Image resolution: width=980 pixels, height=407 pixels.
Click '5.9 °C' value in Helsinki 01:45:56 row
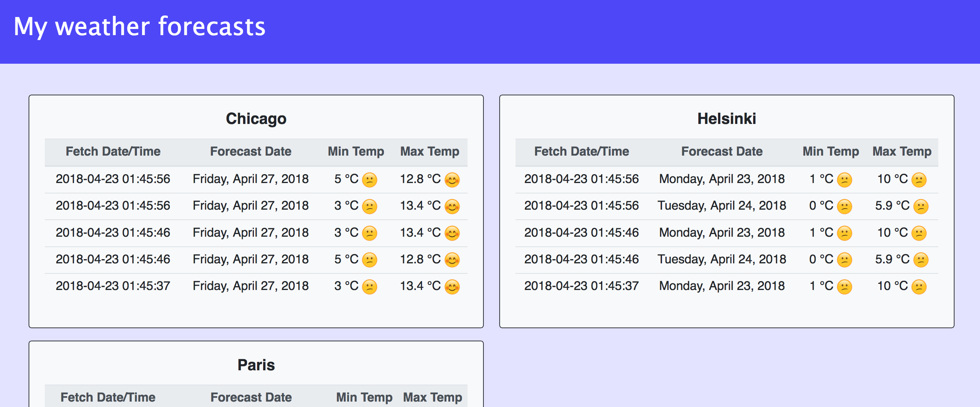tap(892, 206)
